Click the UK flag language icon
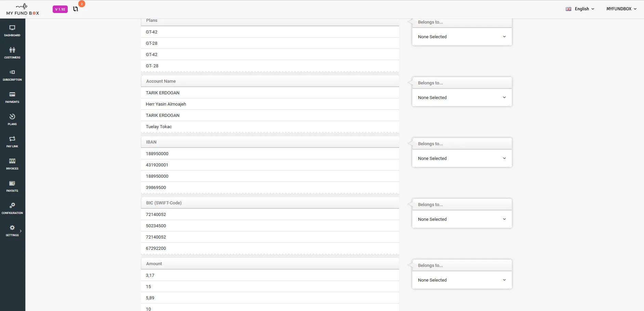This screenshot has height=311, width=644. pyautogui.click(x=568, y=9)
